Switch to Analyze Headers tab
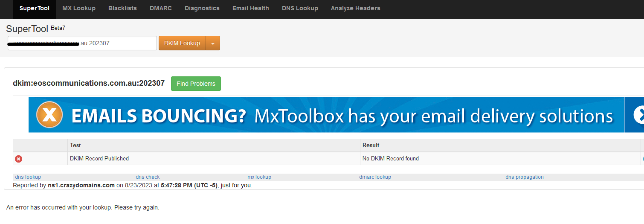The height and width of the screenshot is (224, 644). [356, 9]
